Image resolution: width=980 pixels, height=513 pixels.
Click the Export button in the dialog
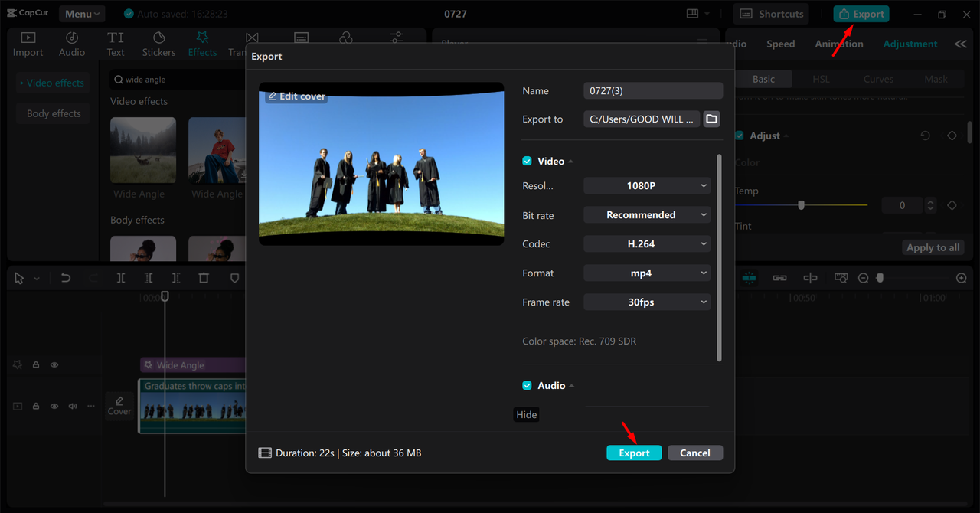634,453
